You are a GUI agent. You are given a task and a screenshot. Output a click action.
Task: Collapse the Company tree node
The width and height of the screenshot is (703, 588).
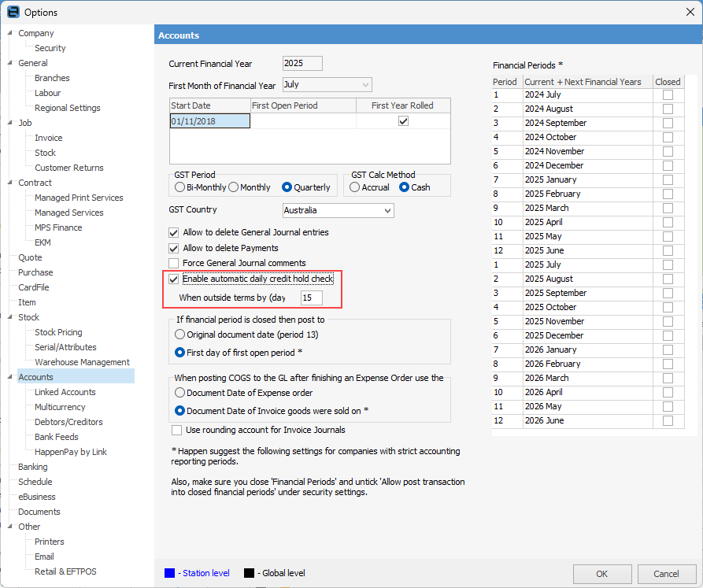[10, 33]
